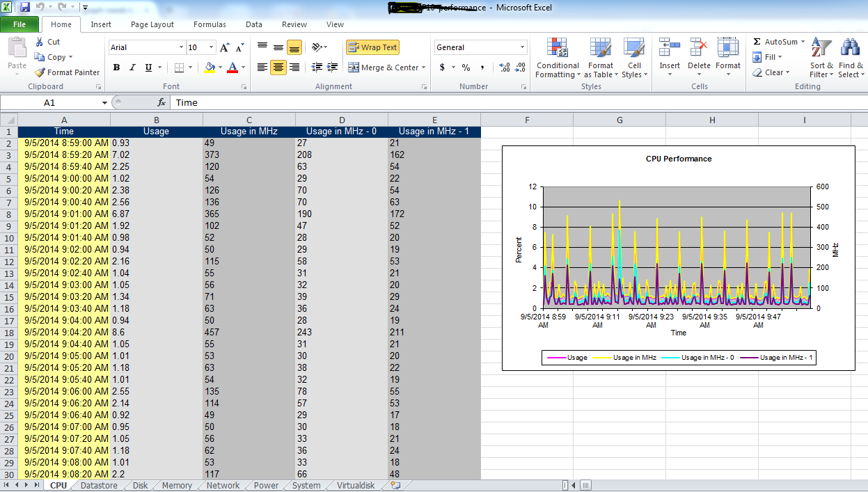This screenshot has width=868, height=492.
Task: Switch to the Memory sheet tab
Action: [x=177, y=486]
